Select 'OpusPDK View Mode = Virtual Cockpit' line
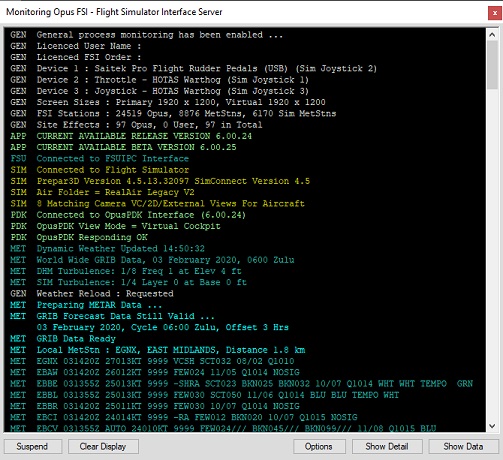Screen dimensions: 503x460 115,226
